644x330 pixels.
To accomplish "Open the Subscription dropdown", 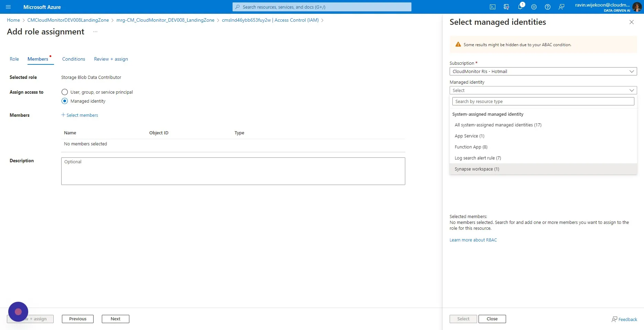I will [543, 71].
